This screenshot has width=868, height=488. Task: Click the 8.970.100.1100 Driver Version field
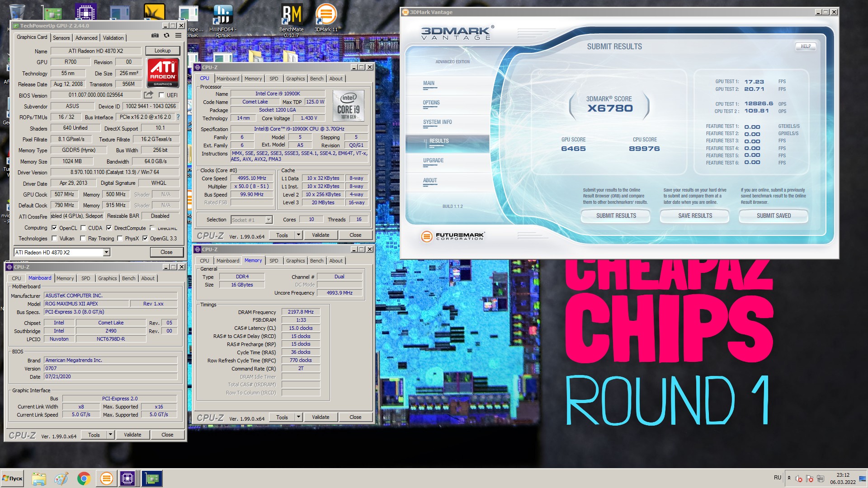pyautogui.click(x=115, y=172)
